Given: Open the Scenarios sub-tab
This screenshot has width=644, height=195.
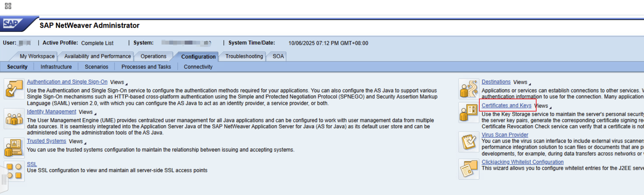Looking at the screenshot, I should pos(97,67).
